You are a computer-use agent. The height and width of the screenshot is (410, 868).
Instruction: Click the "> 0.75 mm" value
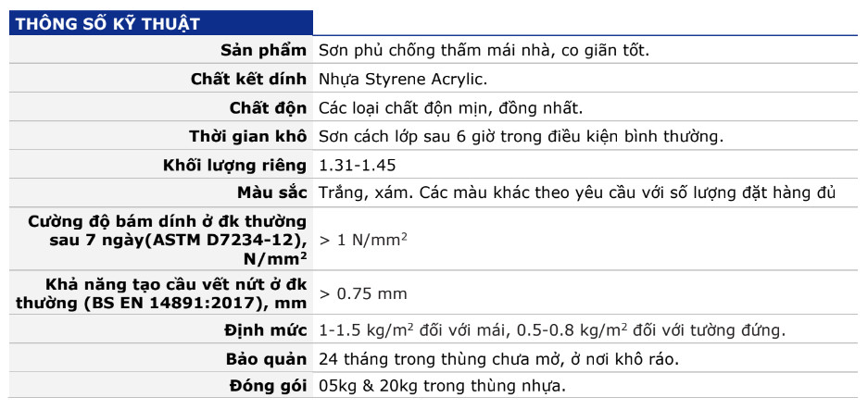click(363, 294)
